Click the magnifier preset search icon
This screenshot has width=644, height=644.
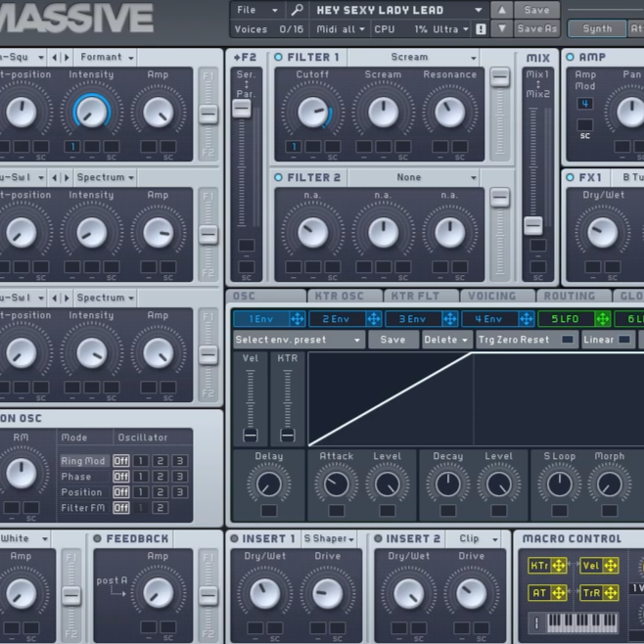click(298, 10)
